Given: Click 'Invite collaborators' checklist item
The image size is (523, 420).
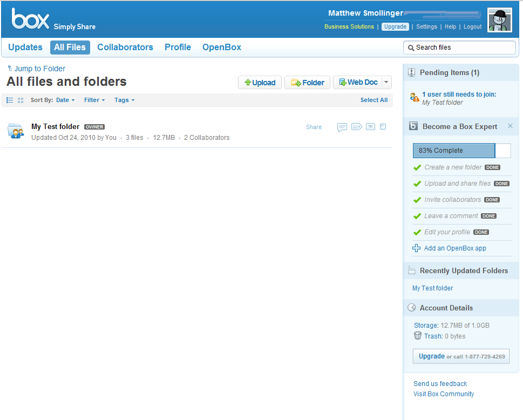Looking at the screenshot, I should point(453,200).
